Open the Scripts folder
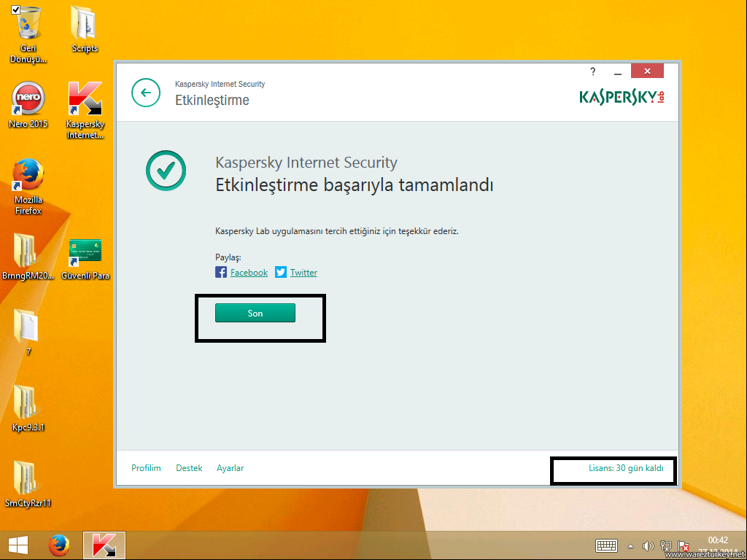This screenshot has height=560, width=747. [85, 25]
